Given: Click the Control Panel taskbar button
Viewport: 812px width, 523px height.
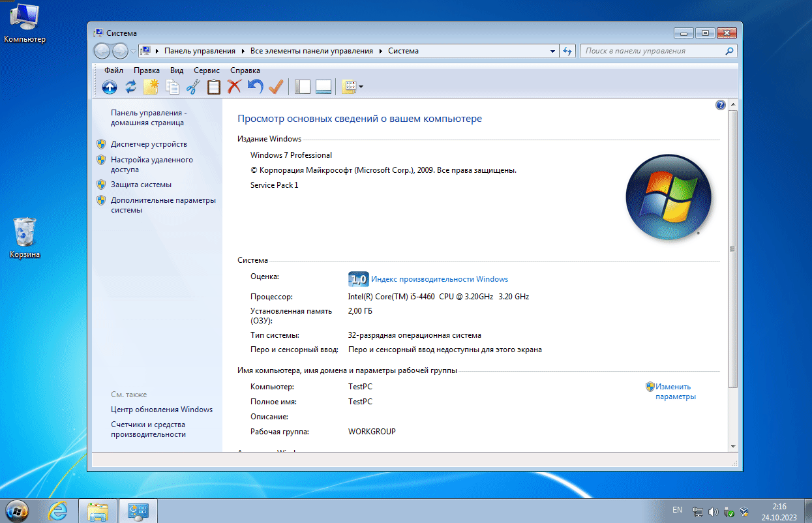Looking at the screenshot, I should tap(138, 511).
